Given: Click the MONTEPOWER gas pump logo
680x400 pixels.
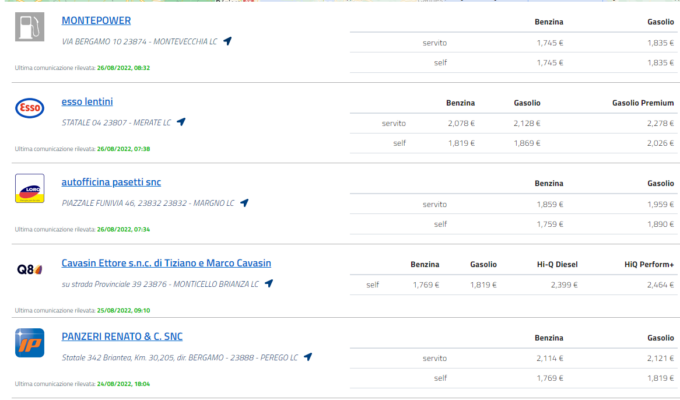Looking at the screenshot, I should click(30, 28).
